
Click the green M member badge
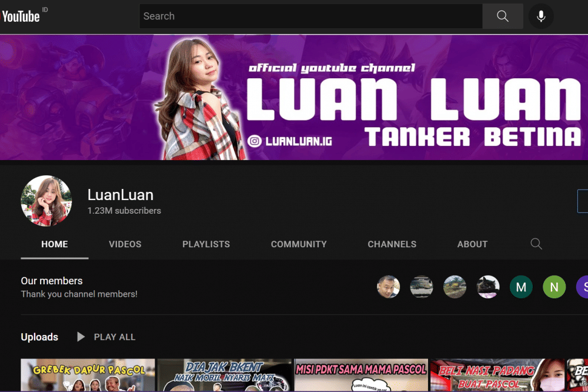[521, 287]
